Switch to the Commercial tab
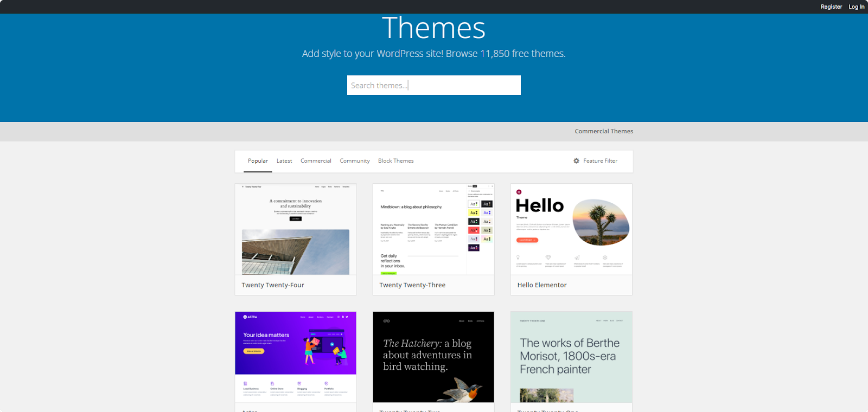868x412 pixels. tap(316, 161)
